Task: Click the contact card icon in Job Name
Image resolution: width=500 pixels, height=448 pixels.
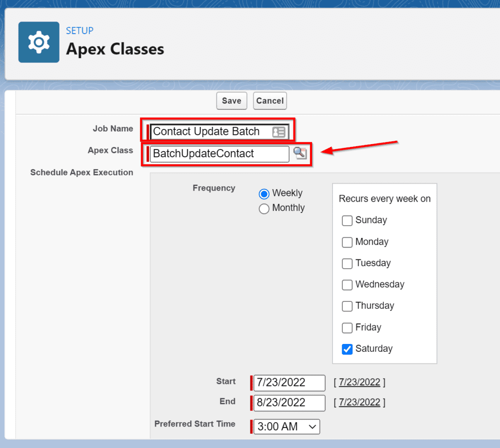Action: (x=279, y=132)
